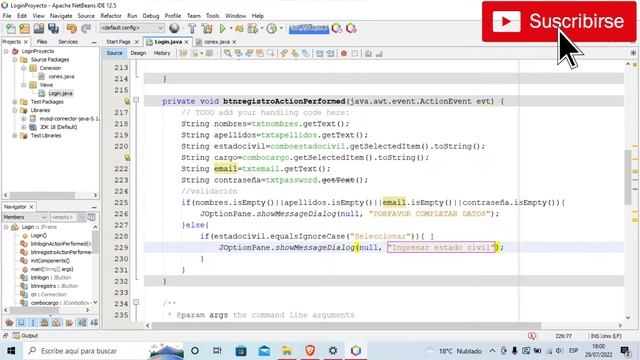Switch to the conex.java tab
This screenshot has height=360, width=640.
pyautogui.click(x=217, y=42)
